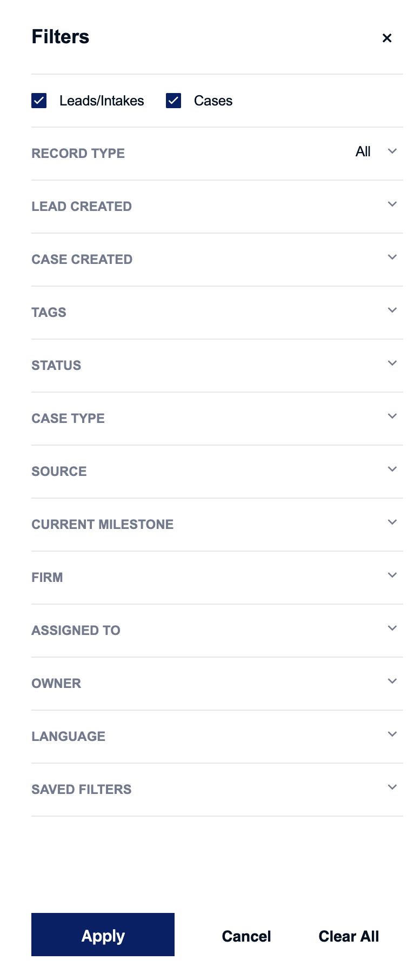The width and height of the screenshot is (414, 980).
Task: Click the Clear All button
Action: (x=349, y=936)
